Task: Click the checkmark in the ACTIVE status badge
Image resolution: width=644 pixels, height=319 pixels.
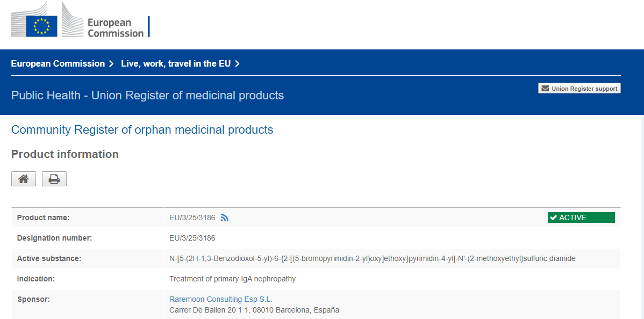Action: 553,218
